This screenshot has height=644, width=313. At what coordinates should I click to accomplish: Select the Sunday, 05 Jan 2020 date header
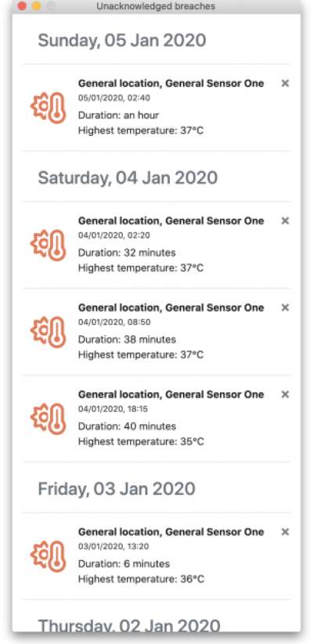[122, 41]
